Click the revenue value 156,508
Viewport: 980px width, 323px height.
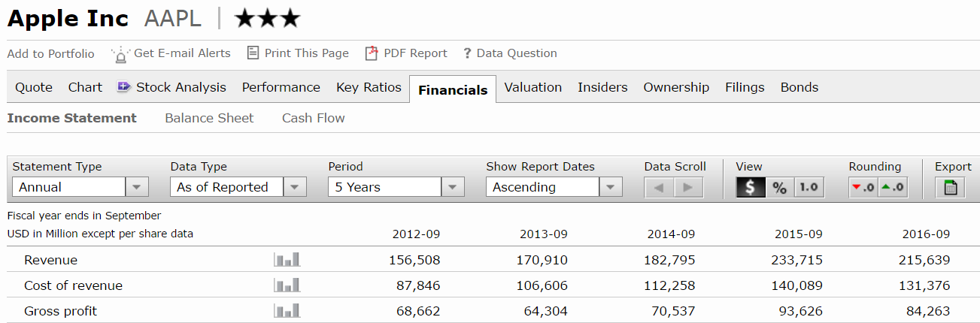click(414, 260)
